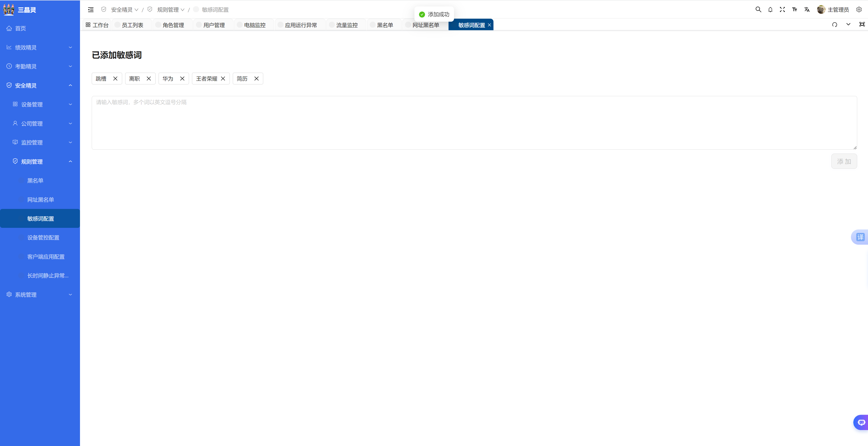Open 客户端应用配置 in sidebar
868x446 pixels.
40,257
